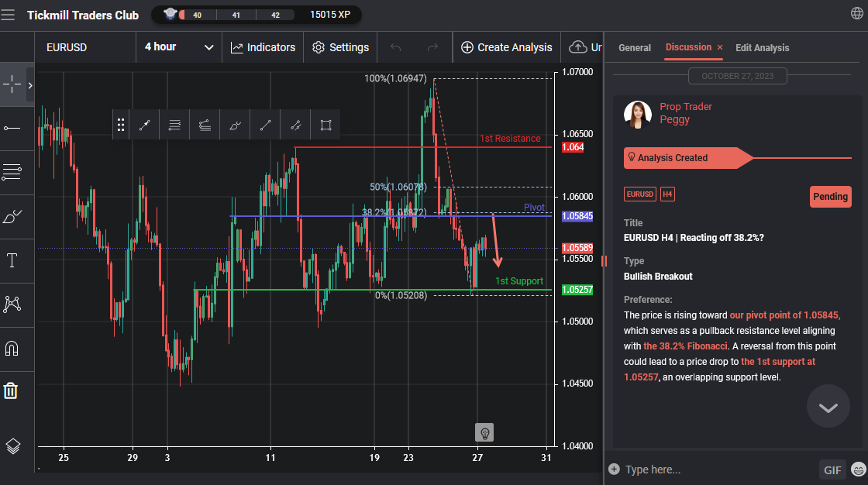
Task: Click the EURUSD symbol field
Action: pyautogui.click(x=85, y=47)
